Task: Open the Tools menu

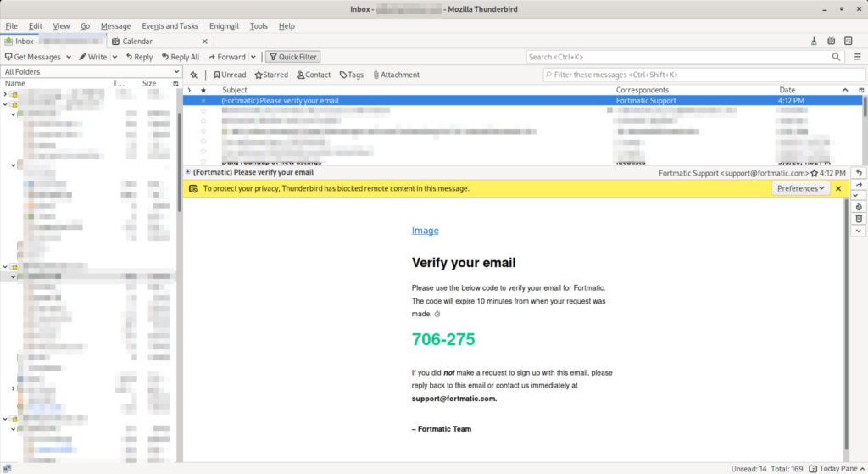Action: (x=258, y=26)
